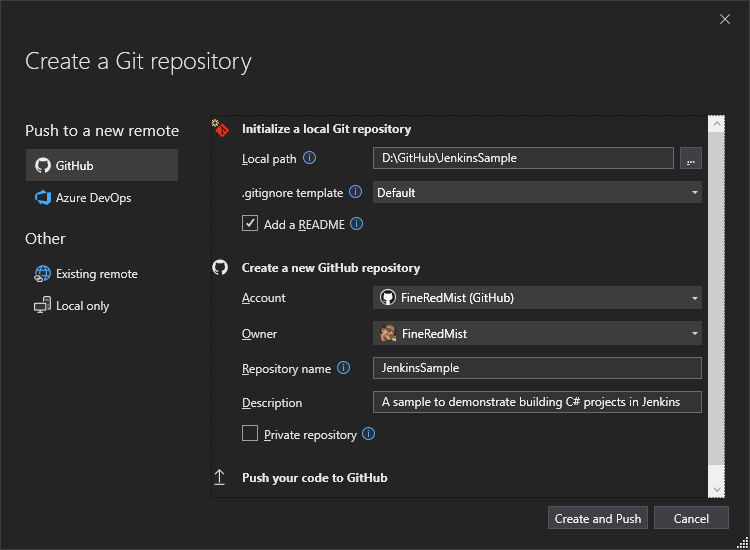Click the Push your code to GitHub heading
The width and height of the screenshot is (750, 550).
pyautogui.click(x=315, y=478)
